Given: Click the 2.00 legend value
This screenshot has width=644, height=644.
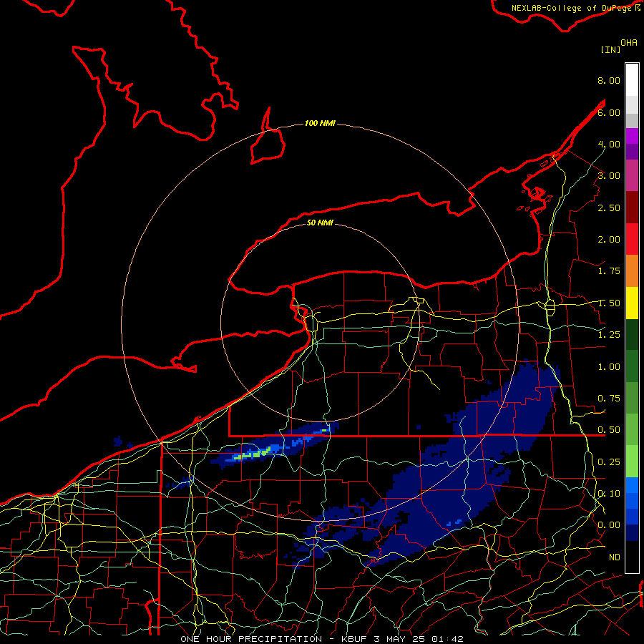Looking at the screenshot, I should point(609,240).
